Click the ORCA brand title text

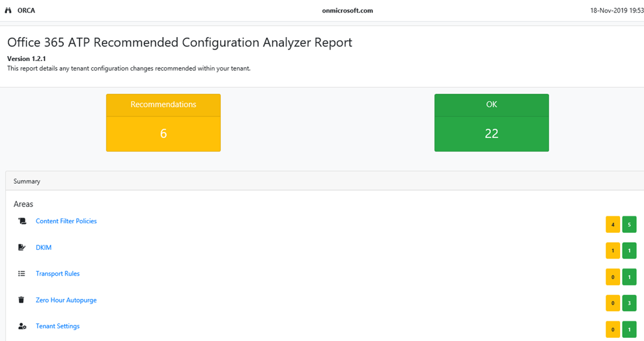point(26,11)
